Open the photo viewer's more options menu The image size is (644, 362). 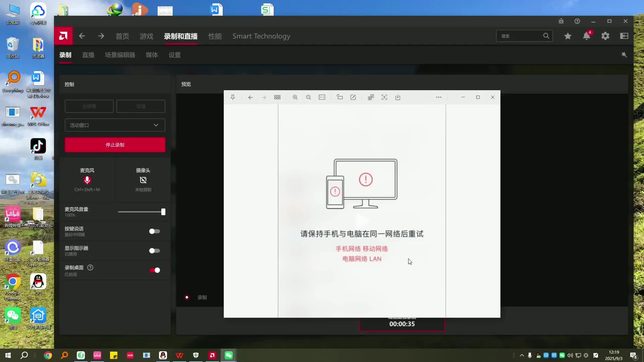tap(438, 97)
